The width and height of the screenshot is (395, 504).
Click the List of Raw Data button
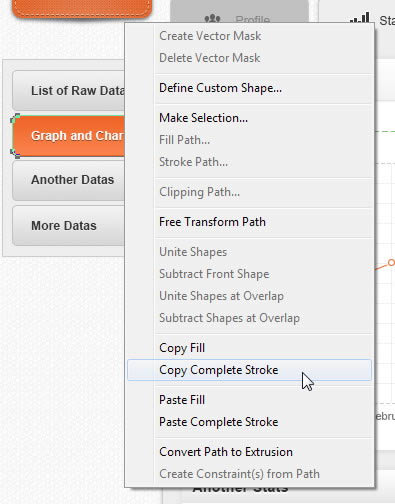click(x=68, y=90)
